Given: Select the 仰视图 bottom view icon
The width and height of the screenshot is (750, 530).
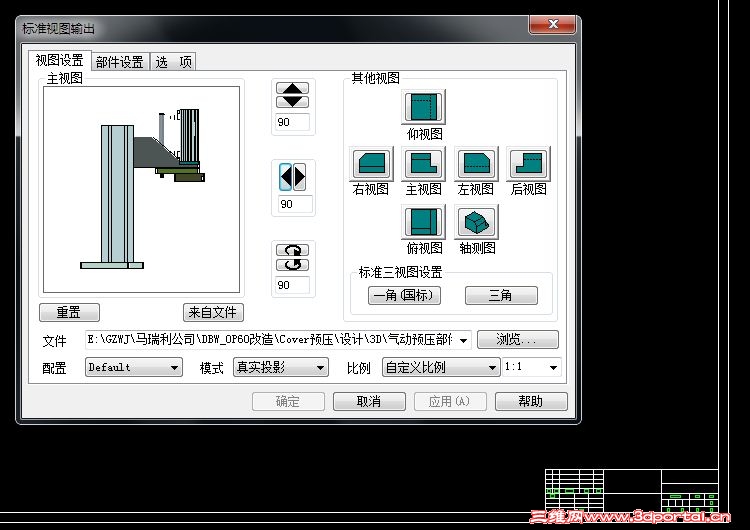Looking at the screenshot, I should point(424,107).
